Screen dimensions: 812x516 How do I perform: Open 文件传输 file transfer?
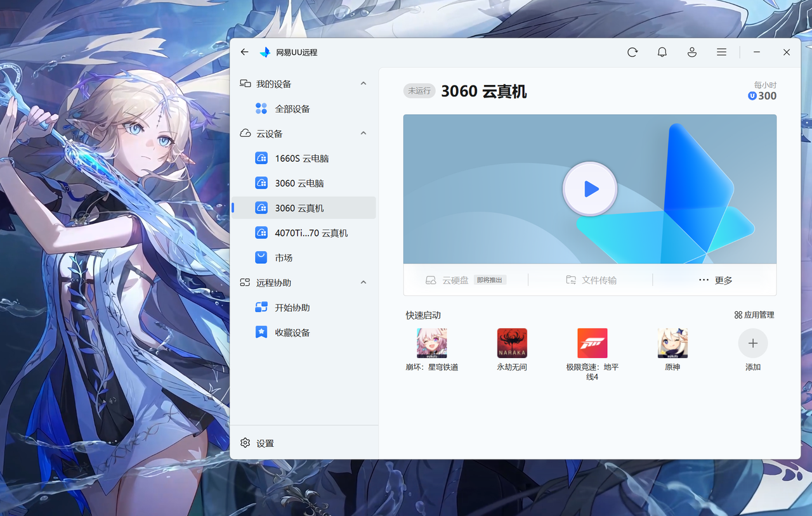(591, 280)
